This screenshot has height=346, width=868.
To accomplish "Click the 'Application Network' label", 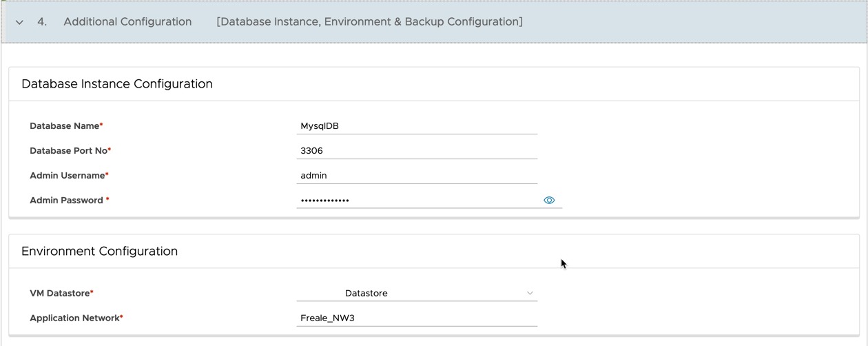I will pyautogui.click(x=74, y=318).
